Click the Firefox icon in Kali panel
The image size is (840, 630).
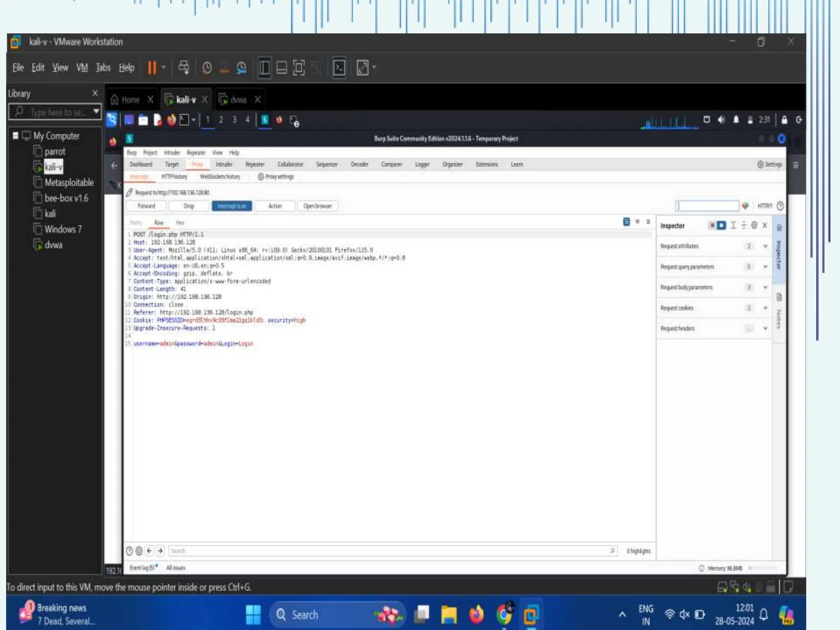[x=171, y=120]
